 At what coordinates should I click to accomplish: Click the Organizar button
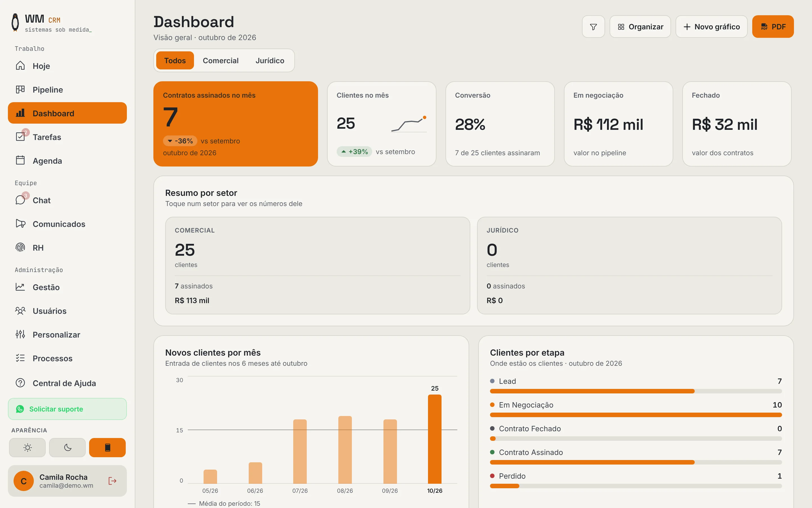[640, 27]
